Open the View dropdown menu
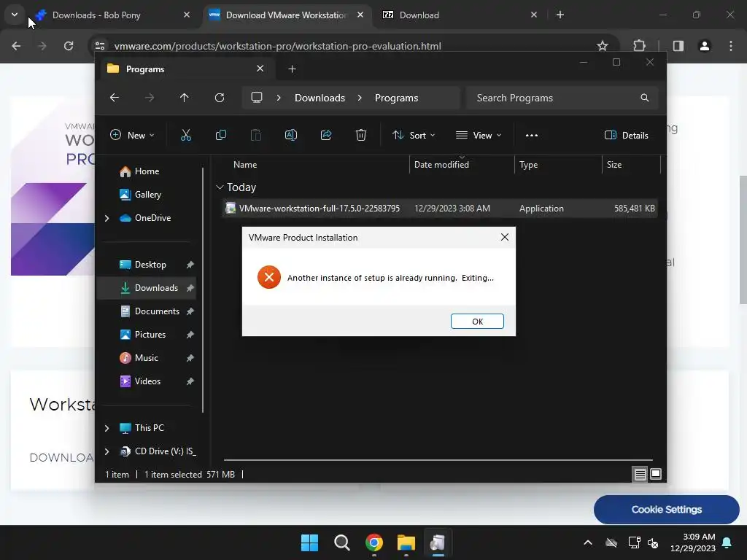Image resolution: width=747 pixels, height=560 pixels. click(479, 135)
